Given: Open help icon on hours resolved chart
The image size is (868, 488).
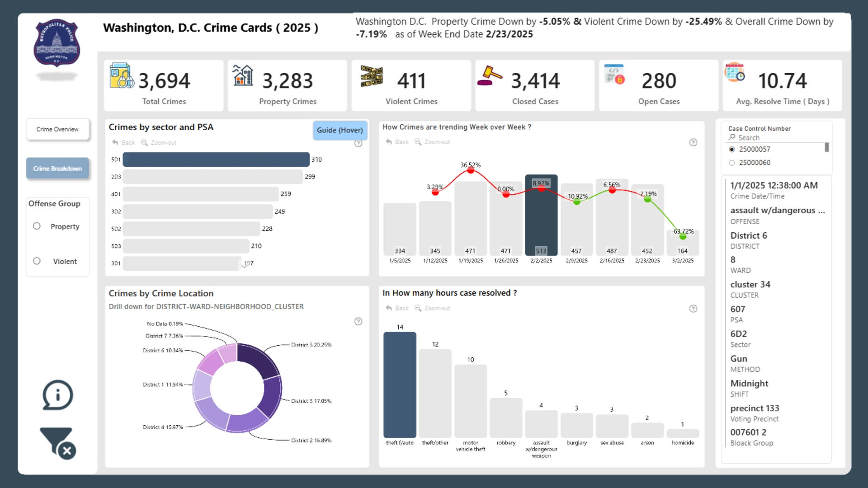Looking at the screenshot, I should pos(693,309).
